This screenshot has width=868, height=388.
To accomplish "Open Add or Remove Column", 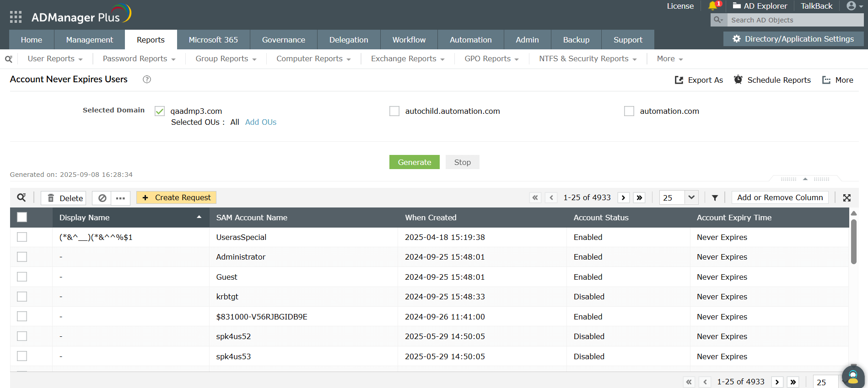I will pos(780,197).
